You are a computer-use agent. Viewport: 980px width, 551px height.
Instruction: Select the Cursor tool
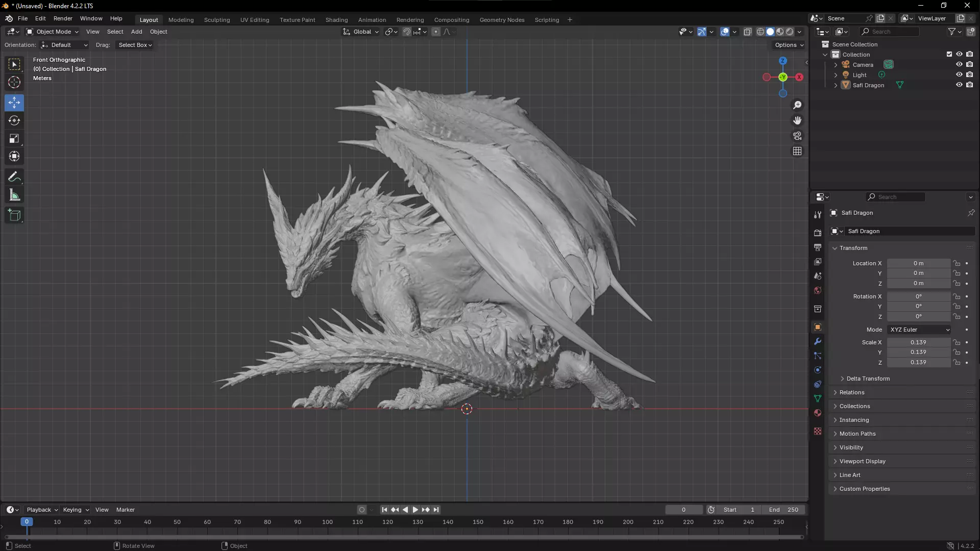pyautogui.click(x=14, y=83)
